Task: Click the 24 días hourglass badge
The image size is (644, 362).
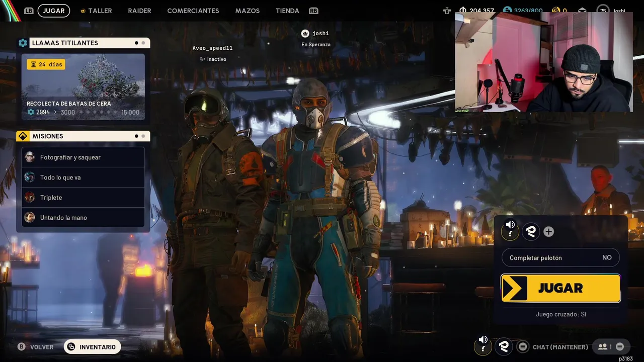Action: [46, 64]
